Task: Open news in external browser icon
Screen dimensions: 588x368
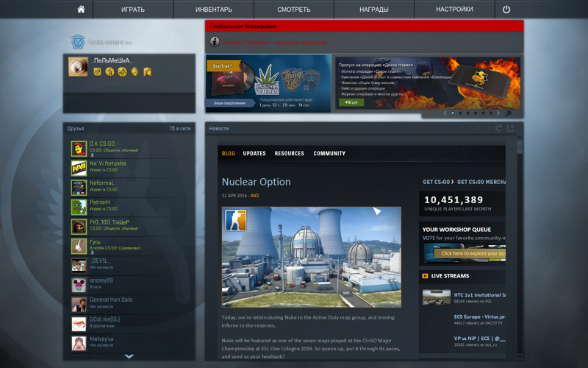Action: tap(510, 128)
